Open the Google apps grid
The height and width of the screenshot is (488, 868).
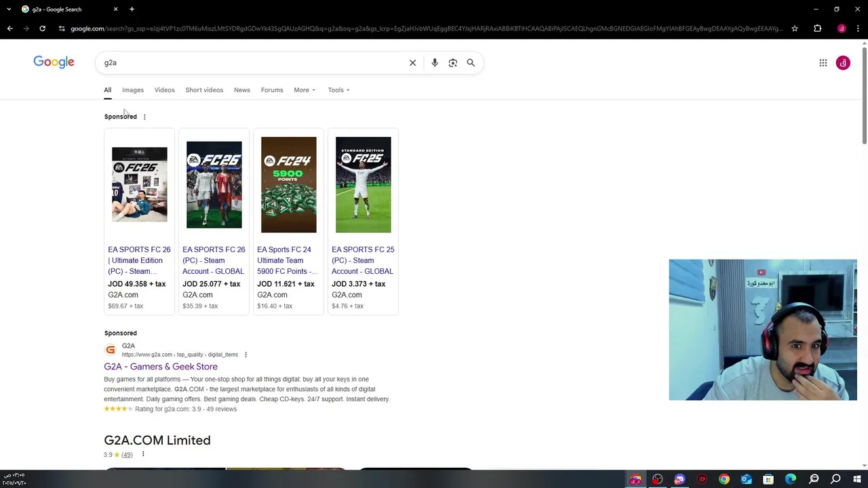[x=823, y=63]
